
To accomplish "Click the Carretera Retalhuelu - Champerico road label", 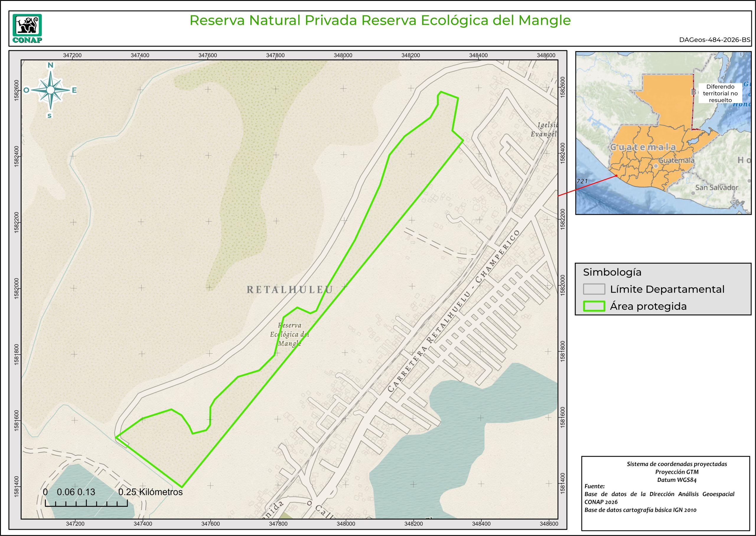I will [454, 311].
